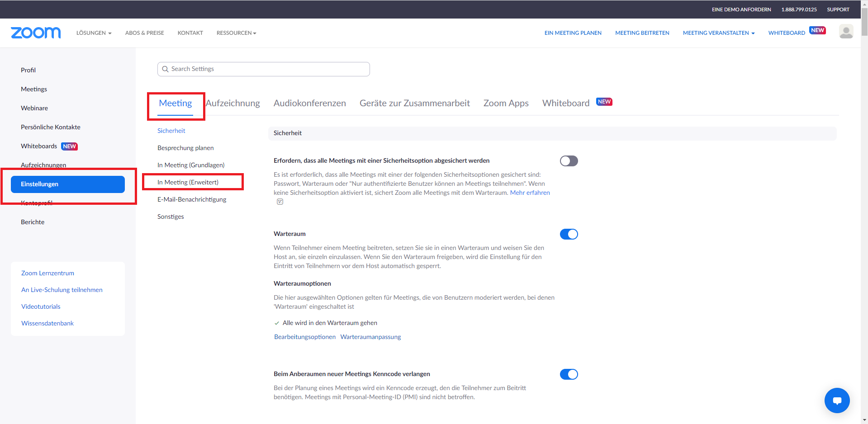Open the Mehr erfahren link
The image size is (868, 424).
(x=530, y=192)
